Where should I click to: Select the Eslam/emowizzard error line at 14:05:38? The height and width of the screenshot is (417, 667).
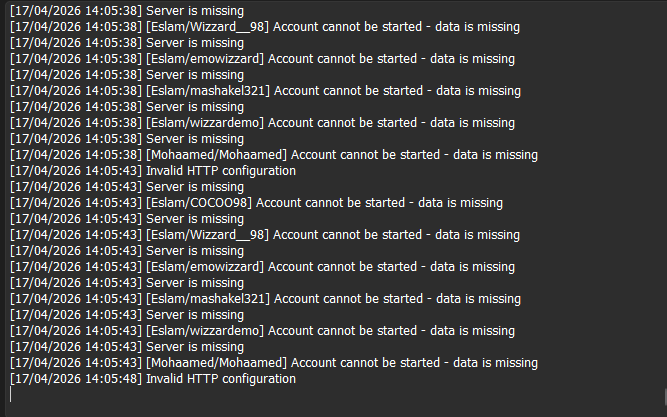262,59
